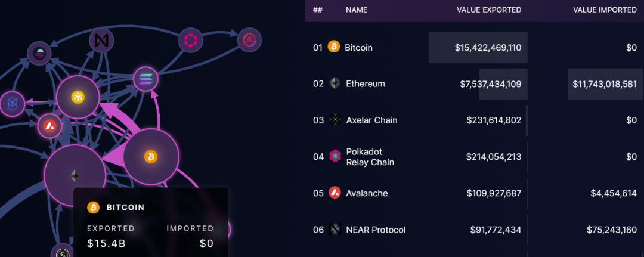Select the Polkadot pink-dotted node
Viewport: 644px width, 257px height.
pyautogui.click(x=191, y=40)
